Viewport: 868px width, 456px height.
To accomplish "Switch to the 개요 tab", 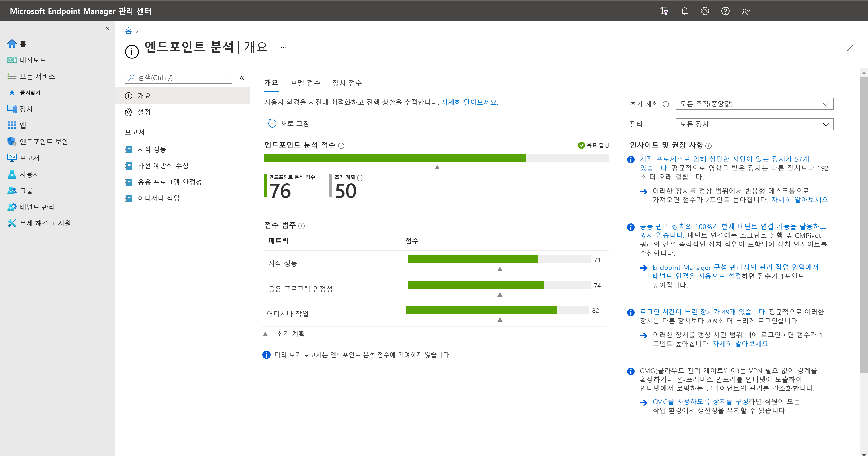I will [271, 83].
